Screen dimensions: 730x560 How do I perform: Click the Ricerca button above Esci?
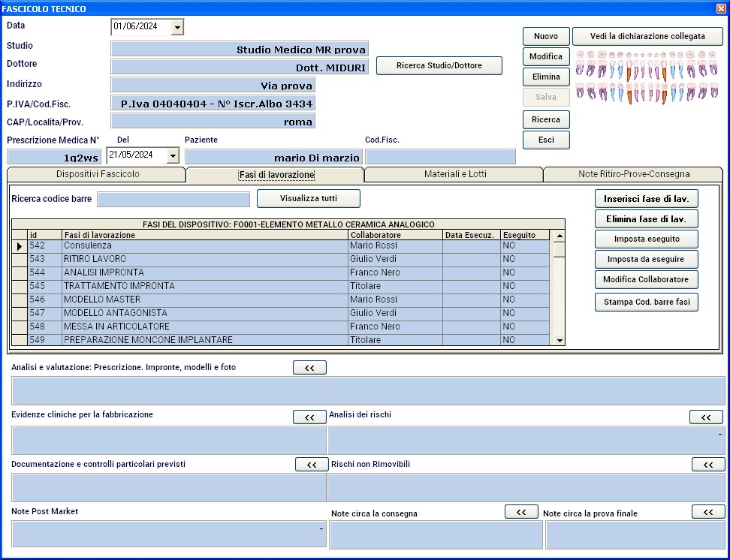tap(546, 119)
